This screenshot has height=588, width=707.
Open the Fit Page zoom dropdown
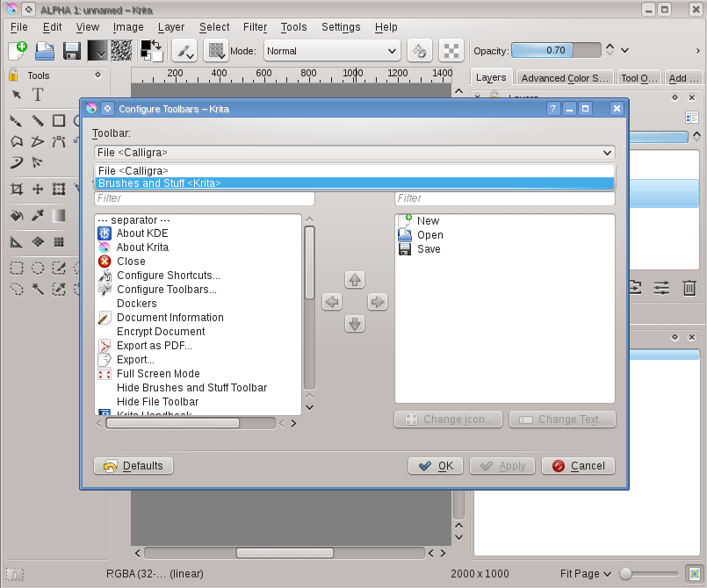coord(585,574)
